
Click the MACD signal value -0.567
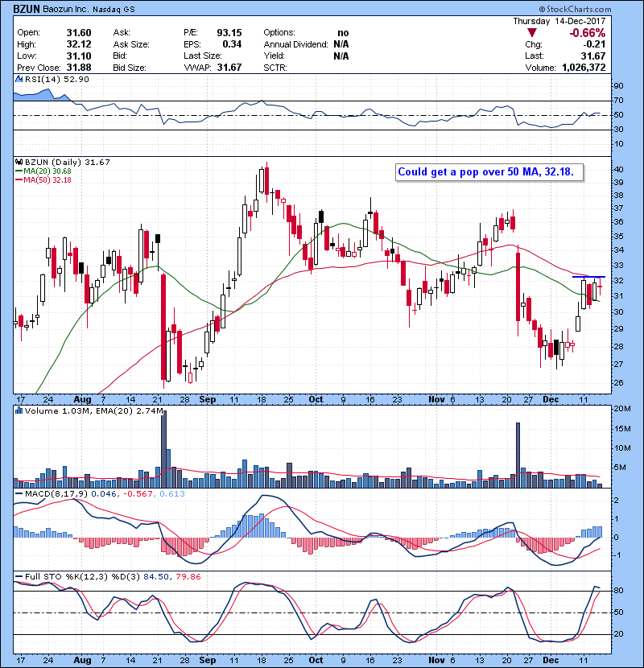tap(138, 494)
